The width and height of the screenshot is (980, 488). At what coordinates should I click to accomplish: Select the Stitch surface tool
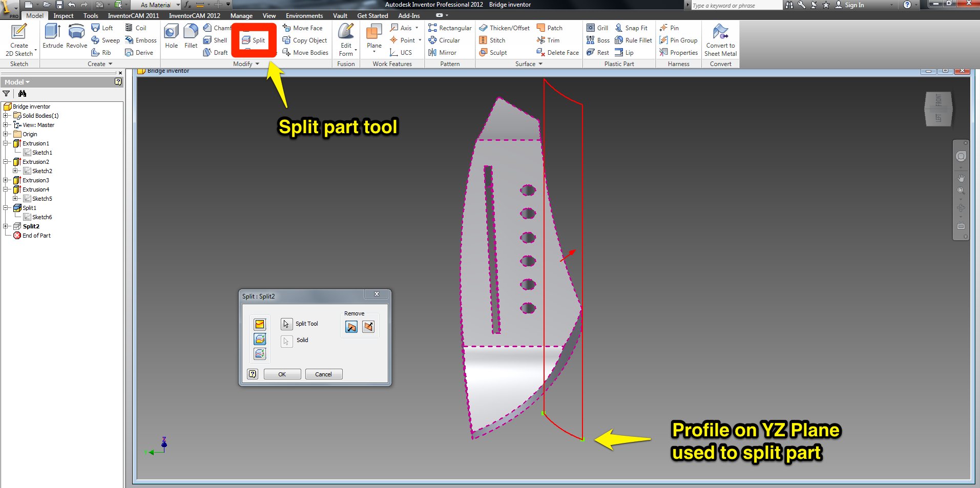pos(492,40)
